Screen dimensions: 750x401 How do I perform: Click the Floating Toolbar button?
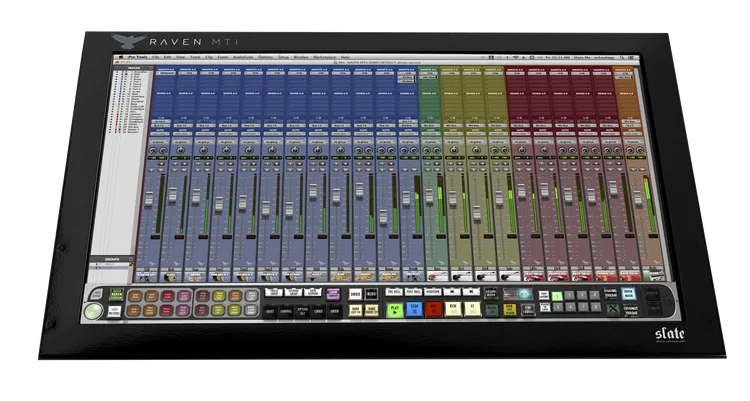(611, 293)
